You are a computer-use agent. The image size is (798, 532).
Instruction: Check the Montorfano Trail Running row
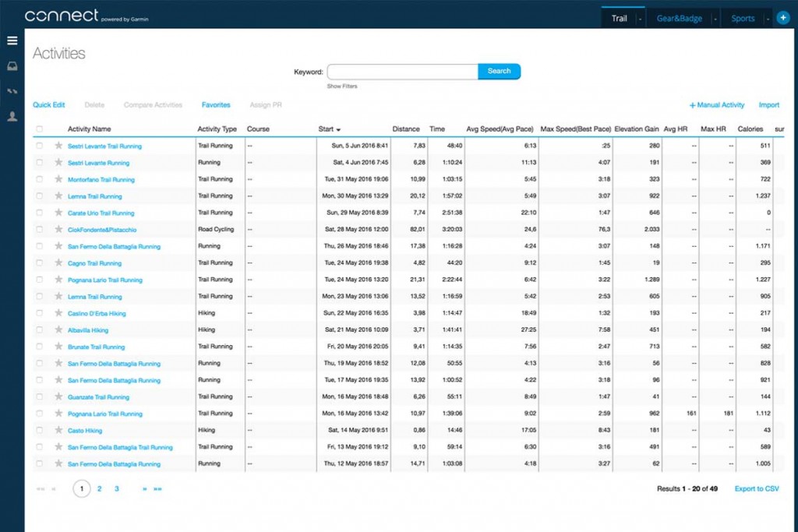pyautogui.click(x=39, y=179)
